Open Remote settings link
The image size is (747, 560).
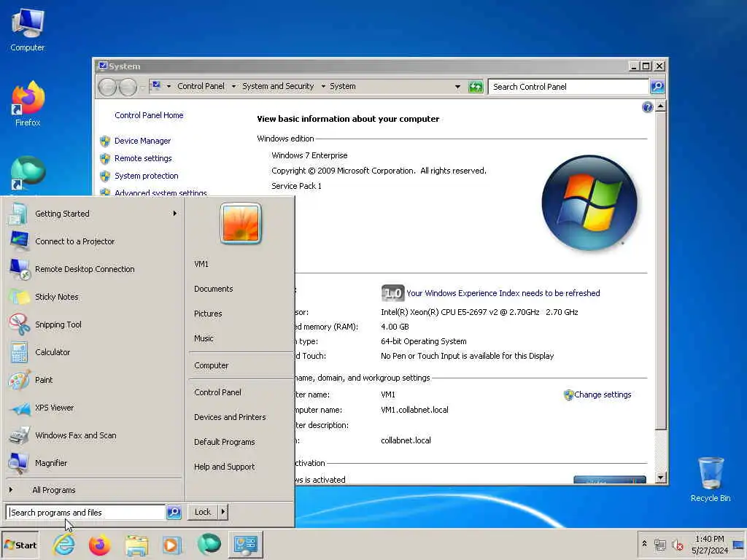tap(143, 158)
